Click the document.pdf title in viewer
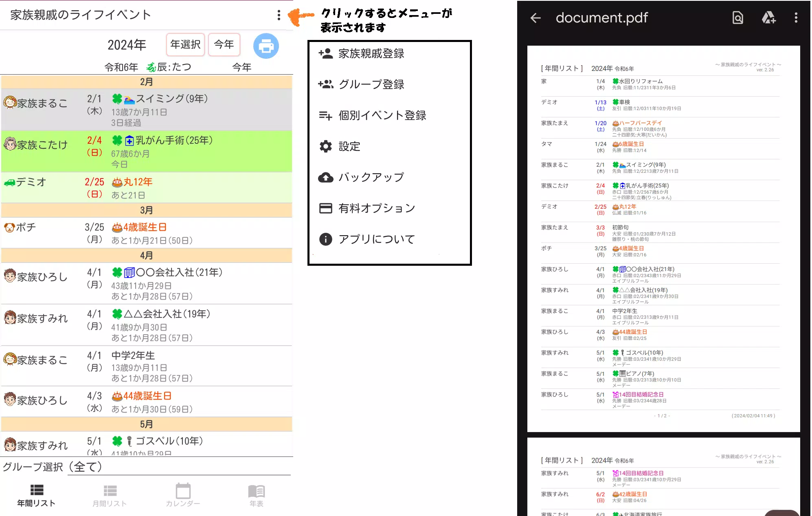This screenshot has width=812, height=516. [601, 18]
